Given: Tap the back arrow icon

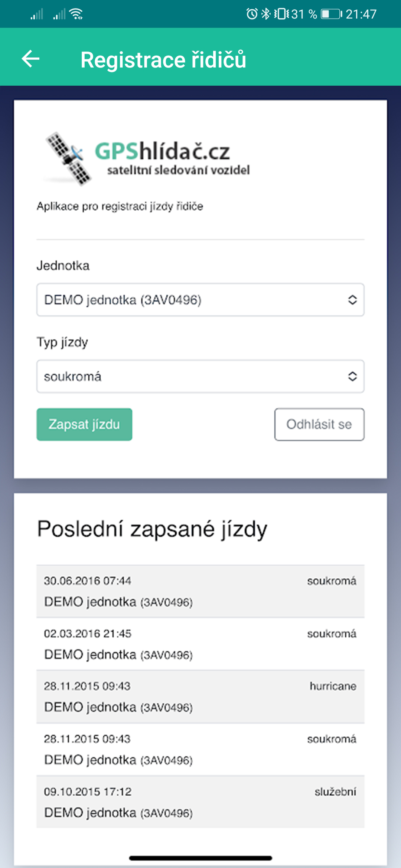Looking at the screenshot, I should 30,59.
